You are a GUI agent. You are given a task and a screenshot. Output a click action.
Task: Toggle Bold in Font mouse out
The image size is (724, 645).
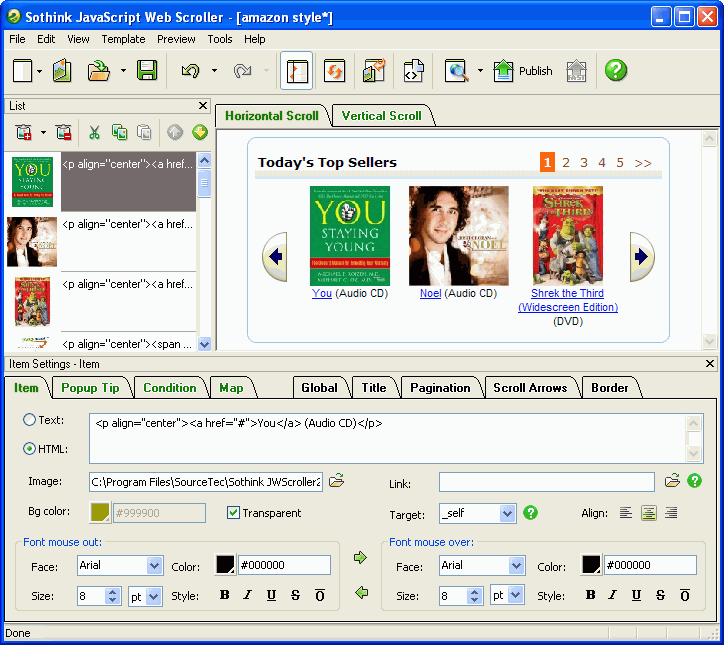(224, 595)
